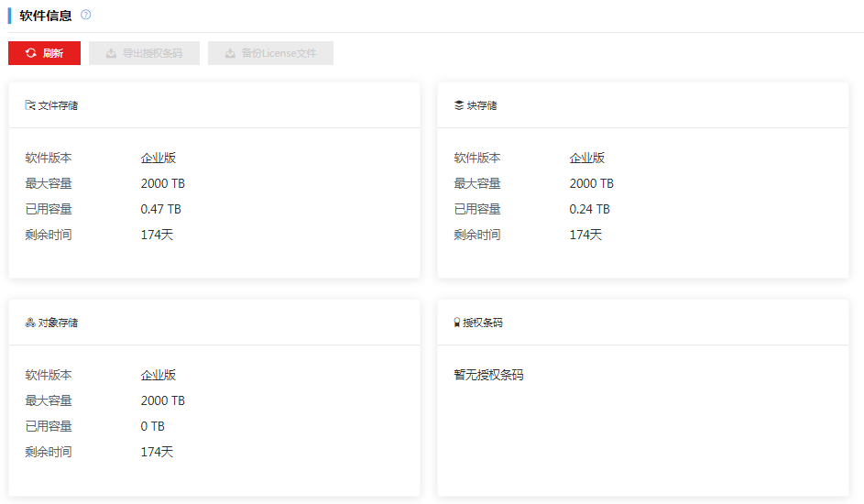Click the 块存储 card header text
This screenshot has width=864, height=504.
coord(482,105)
